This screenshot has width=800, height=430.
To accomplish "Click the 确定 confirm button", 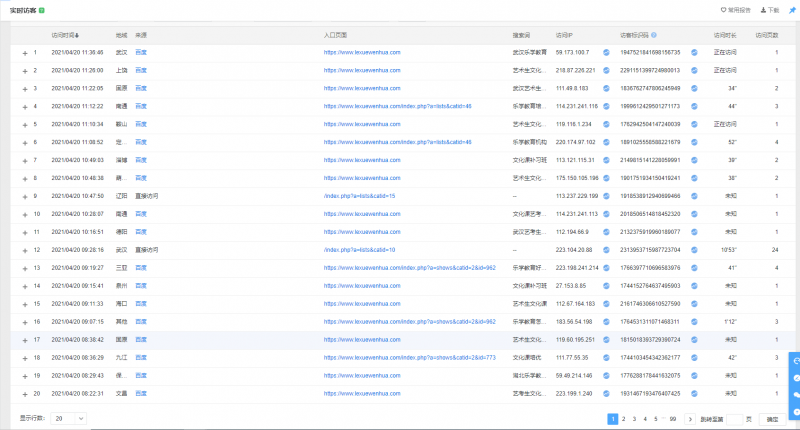I will click(771, 418).
